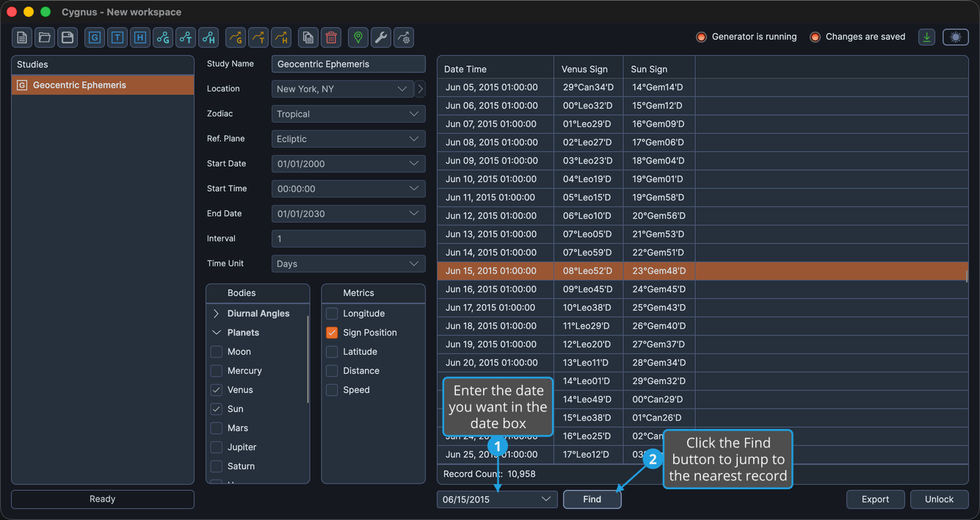Click the Record Count 10,958 text

[489, 474]
